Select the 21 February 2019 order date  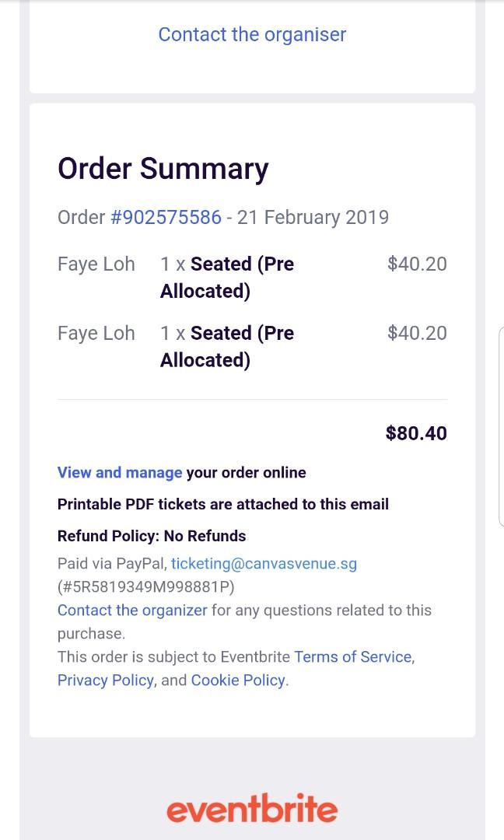tap(313, 217)
